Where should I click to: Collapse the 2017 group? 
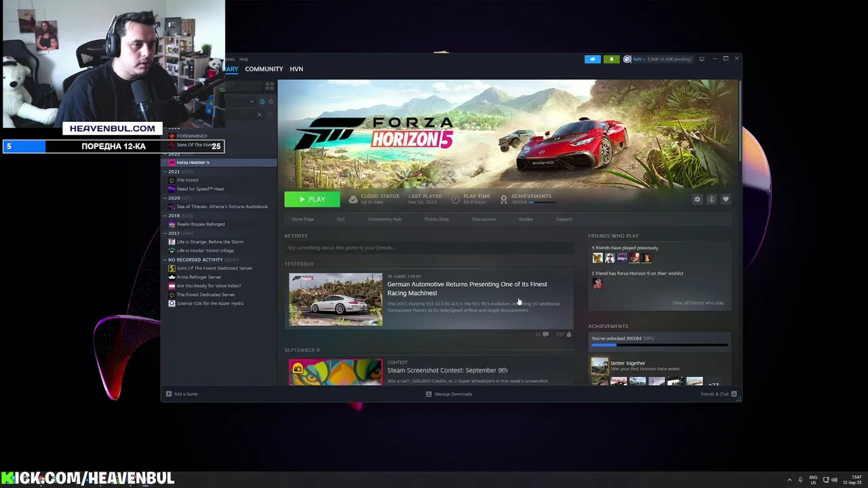click(x=165, y=233)
